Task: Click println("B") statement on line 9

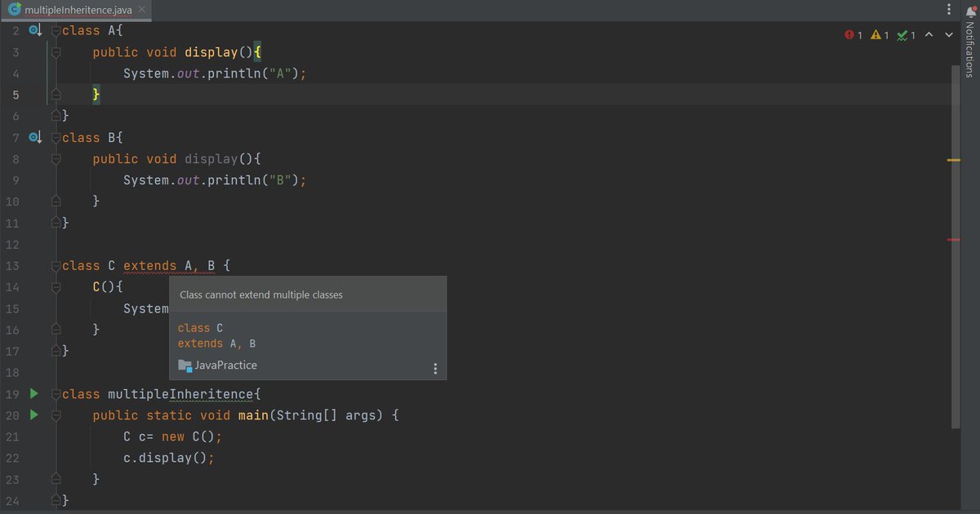Action: pos(256,180)
